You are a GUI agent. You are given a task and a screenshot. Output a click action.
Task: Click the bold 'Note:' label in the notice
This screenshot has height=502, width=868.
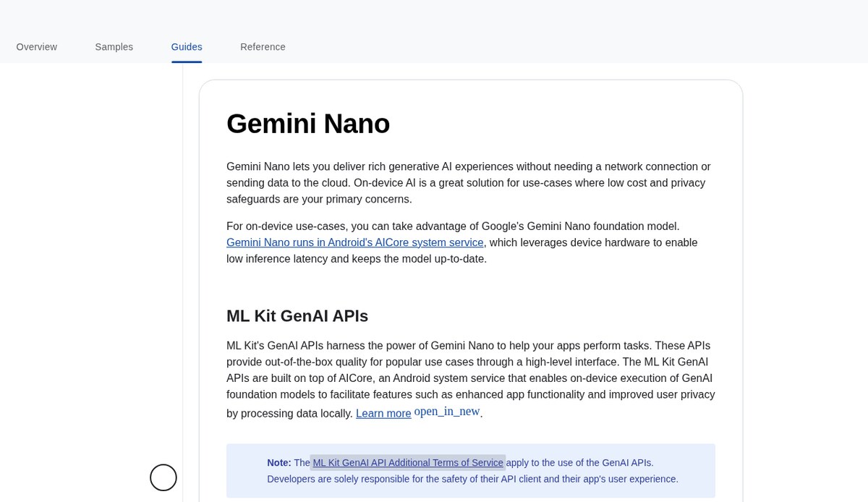point(279,463)
